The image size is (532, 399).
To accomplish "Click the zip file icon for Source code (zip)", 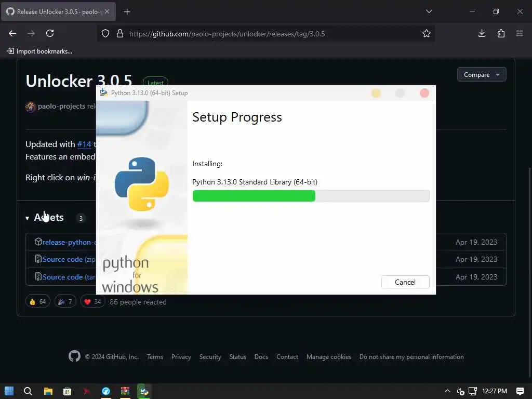I will (38, 259).
